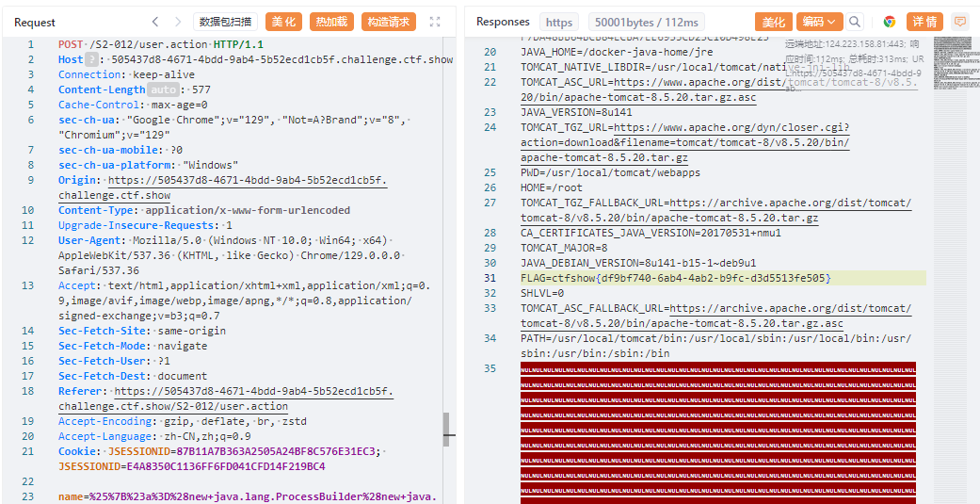The width and height of the screenshot is (980, 504).
Task: Go to previous request with left arrow
Action: pos(155,22)
